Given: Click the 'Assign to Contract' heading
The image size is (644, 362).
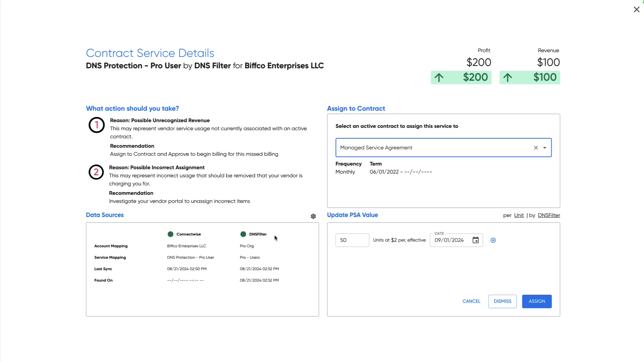Looking at the screenshot, I should (x=356, y=109).
